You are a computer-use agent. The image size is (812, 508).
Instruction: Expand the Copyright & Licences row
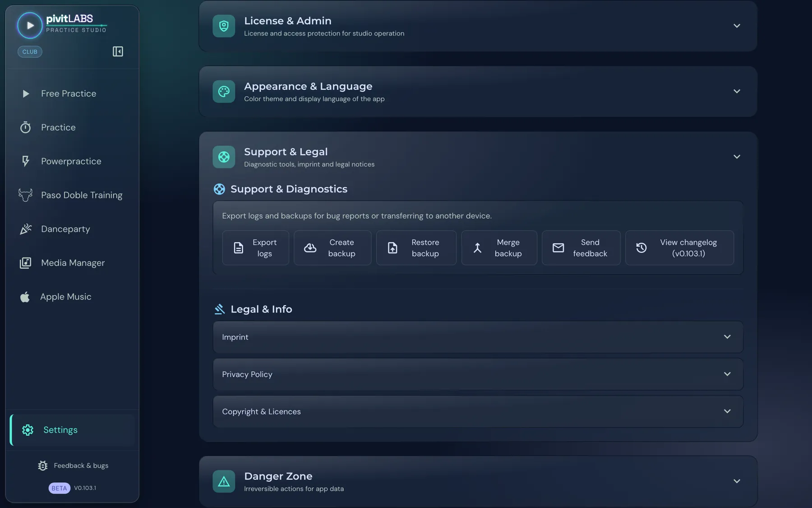[x=478, y=411]
